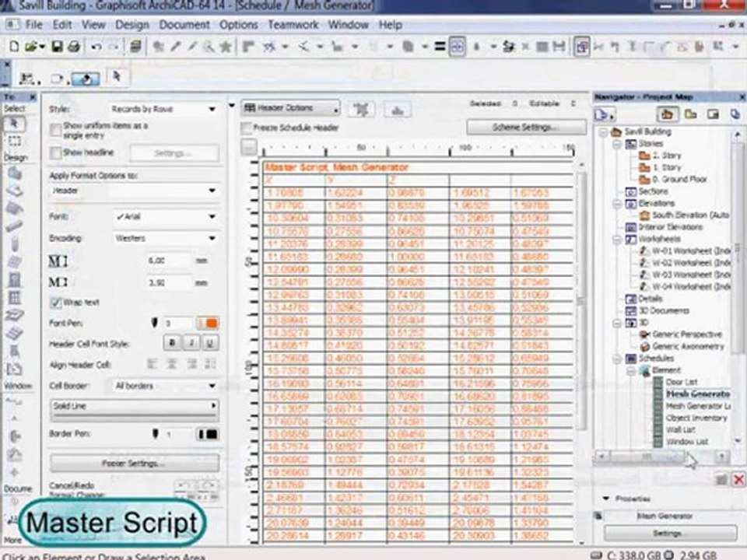Open the Teamwork menu
The width and height of the screenshot is (747, 560).
pos(293,25)
